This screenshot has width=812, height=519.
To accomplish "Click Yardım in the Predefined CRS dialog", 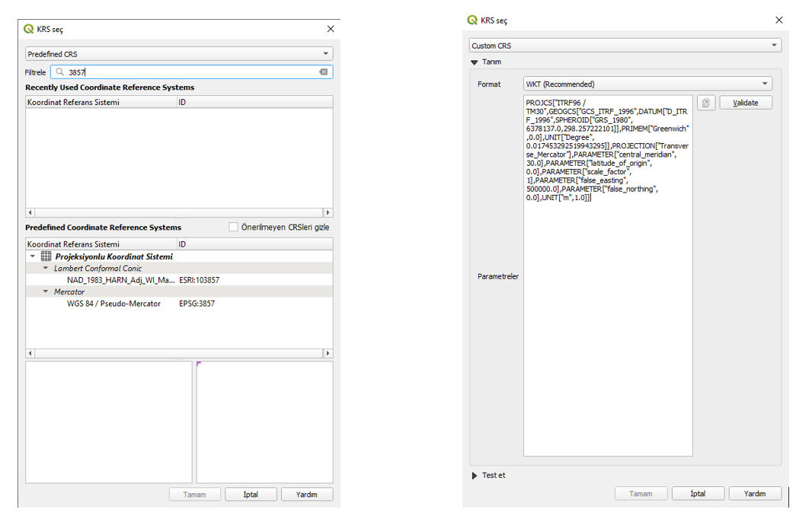I will (306, 495).
